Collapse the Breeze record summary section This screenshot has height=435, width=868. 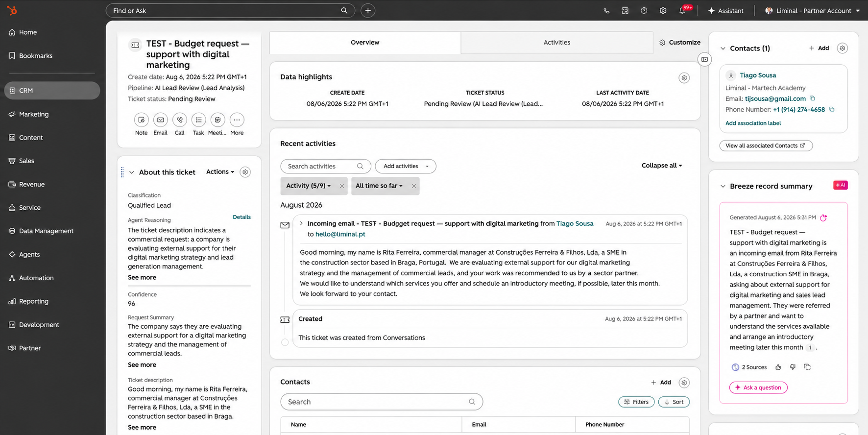click(723, 186)
